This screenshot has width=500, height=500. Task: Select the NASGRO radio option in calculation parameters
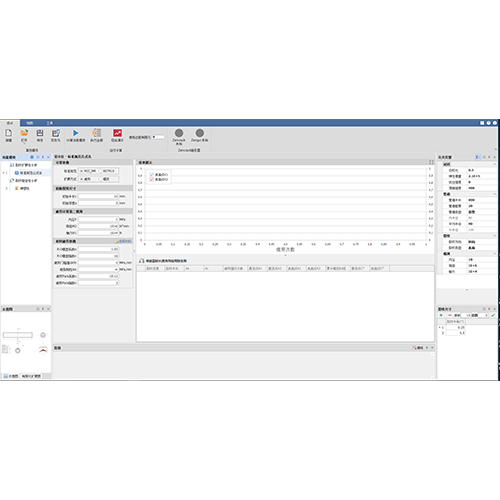(x=100, y=171)
